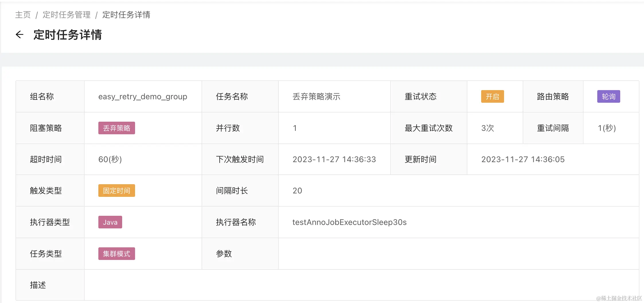The width and height of the screenshot is (644, 303).
Task: Click the 触发类型 label cell
Action: coord(50,191)
